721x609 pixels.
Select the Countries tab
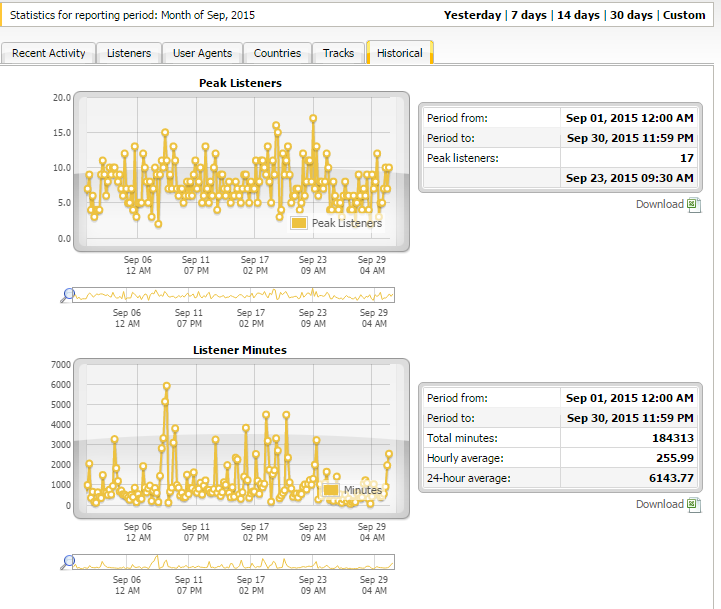click(x=277, y=53)
